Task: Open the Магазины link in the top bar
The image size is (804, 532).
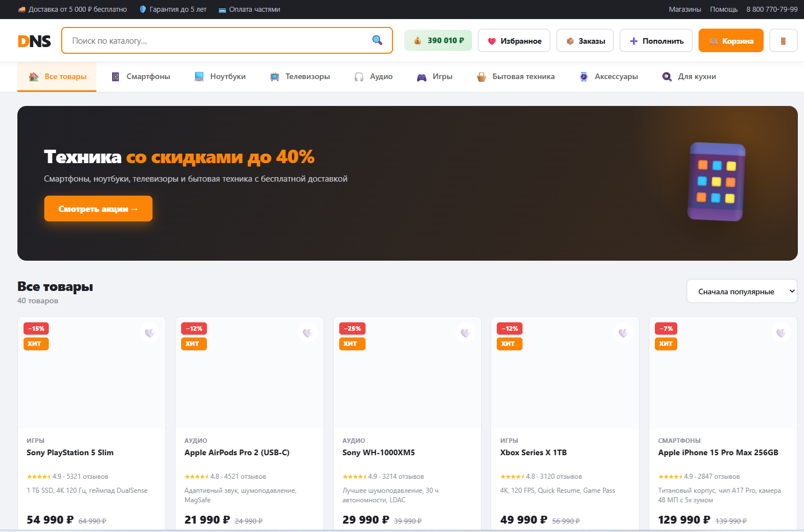Action: pos(685,10)
